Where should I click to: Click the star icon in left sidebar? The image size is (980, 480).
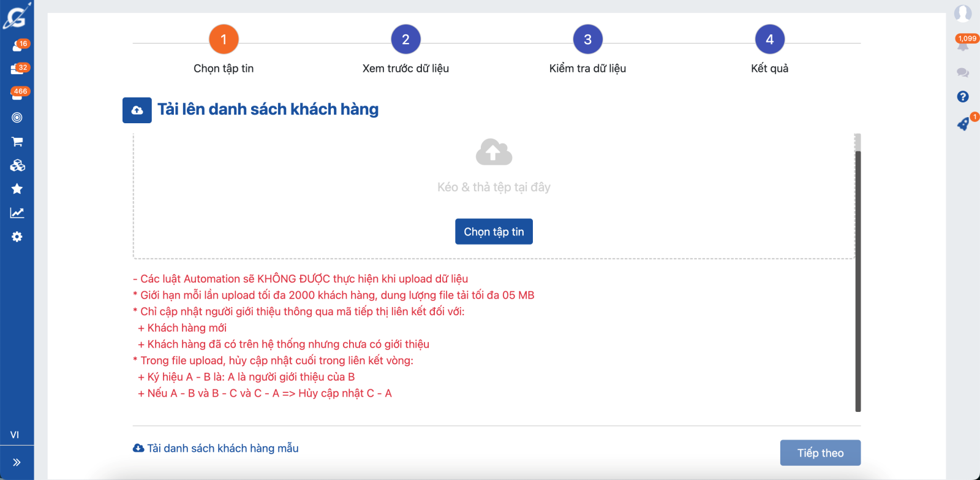coord(17,189)
